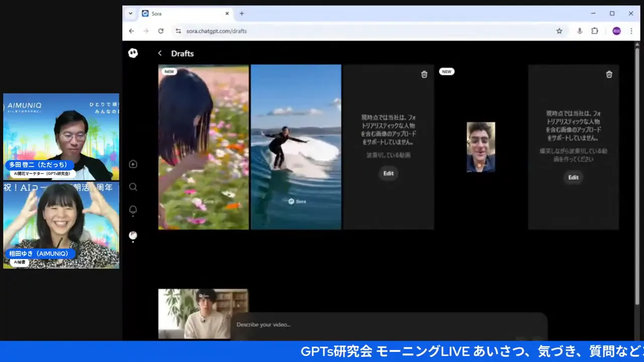Click Edit on the rightmost failed draft
The height and width of the screenshot is (362, 644).
click(x=573, y=177)
